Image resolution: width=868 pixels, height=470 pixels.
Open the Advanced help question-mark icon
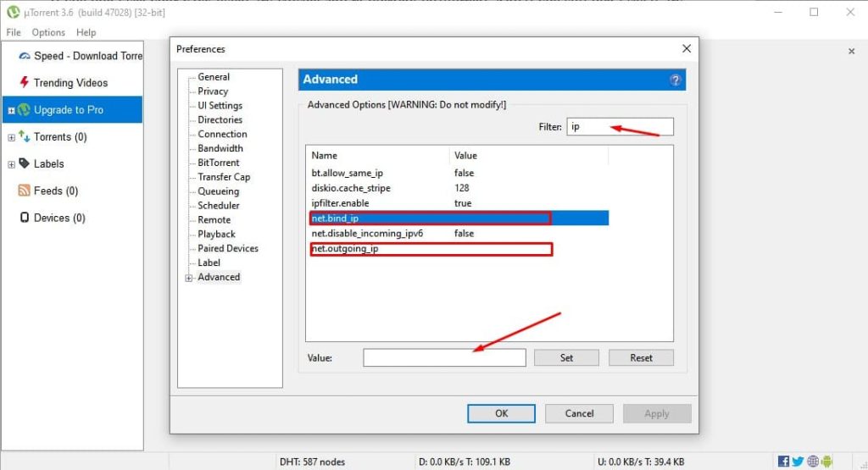click(676, 80)
